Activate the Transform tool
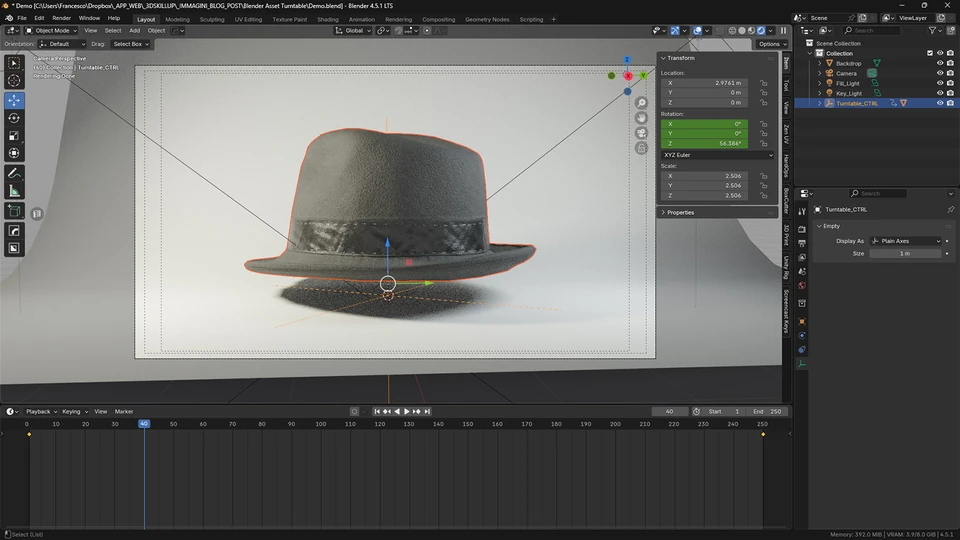Image resolution: width=960 pixels, height=540 pixels. pyautogui.click(x=14, y=154)
